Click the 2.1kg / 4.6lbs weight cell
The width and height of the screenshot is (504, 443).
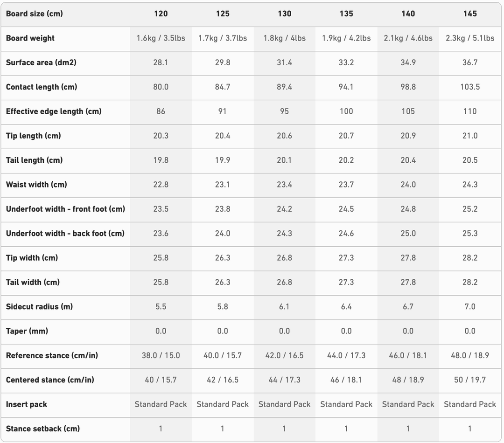(x=408, y=38)
